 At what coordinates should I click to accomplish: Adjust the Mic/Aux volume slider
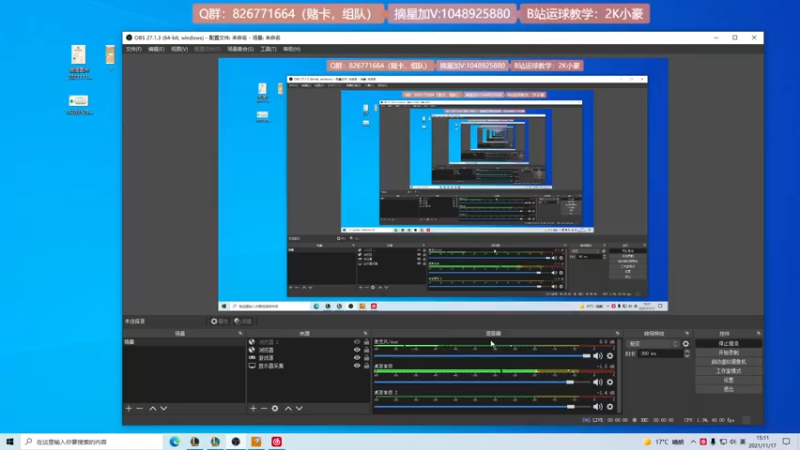(x=482, y=356)
